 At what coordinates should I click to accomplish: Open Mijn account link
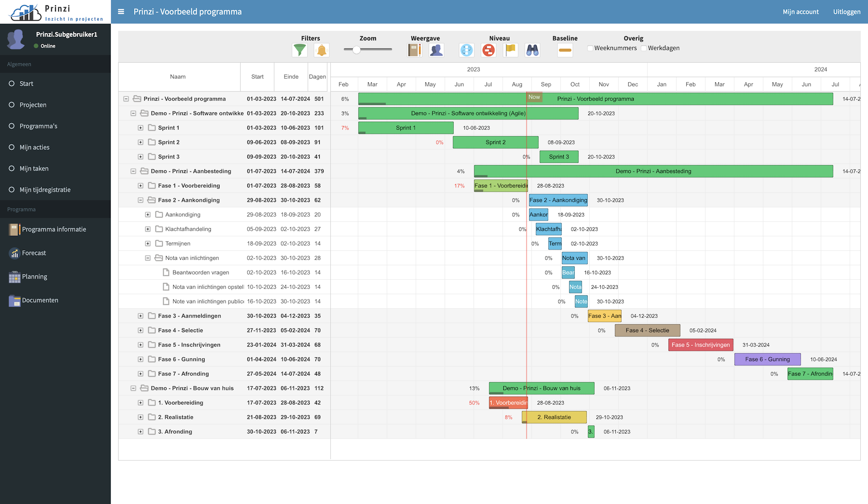pos(800,12)
